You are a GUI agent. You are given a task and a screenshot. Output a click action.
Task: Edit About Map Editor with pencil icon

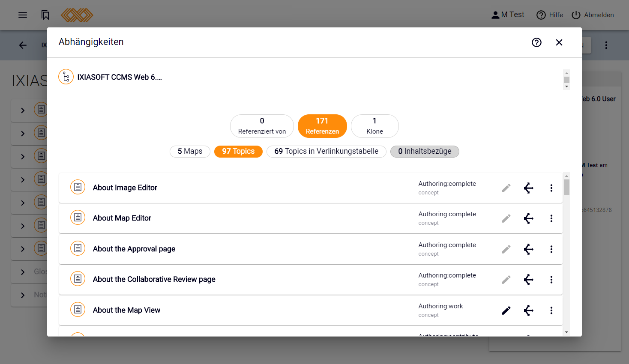(506, 218)
